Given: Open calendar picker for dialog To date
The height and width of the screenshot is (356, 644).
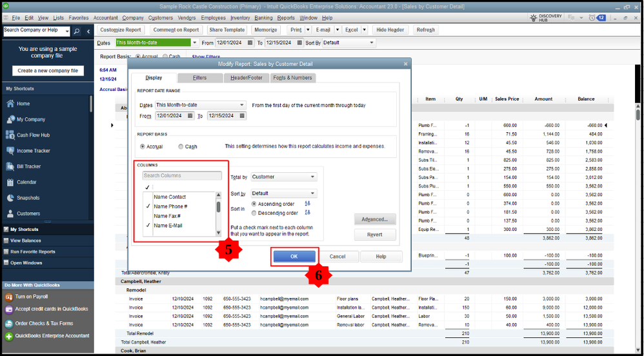Looking at the screenshot, I should 243,116.
